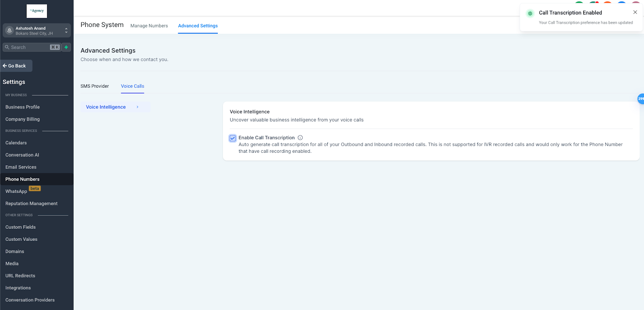Click the chevron next to Voice Intelligence

[x=138, y=107]
